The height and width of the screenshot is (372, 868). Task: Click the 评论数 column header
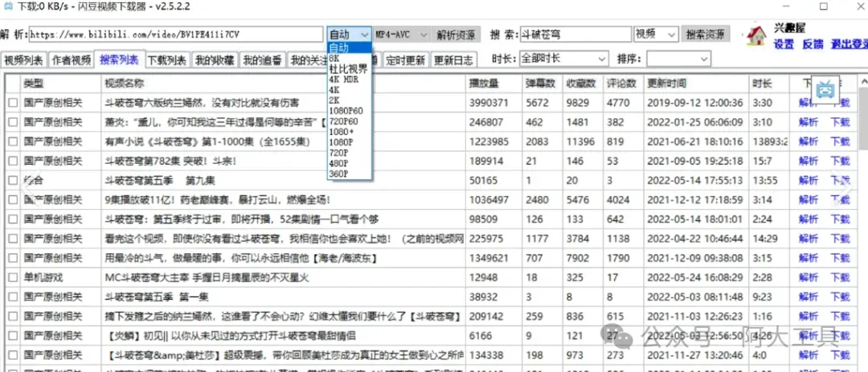623,84
